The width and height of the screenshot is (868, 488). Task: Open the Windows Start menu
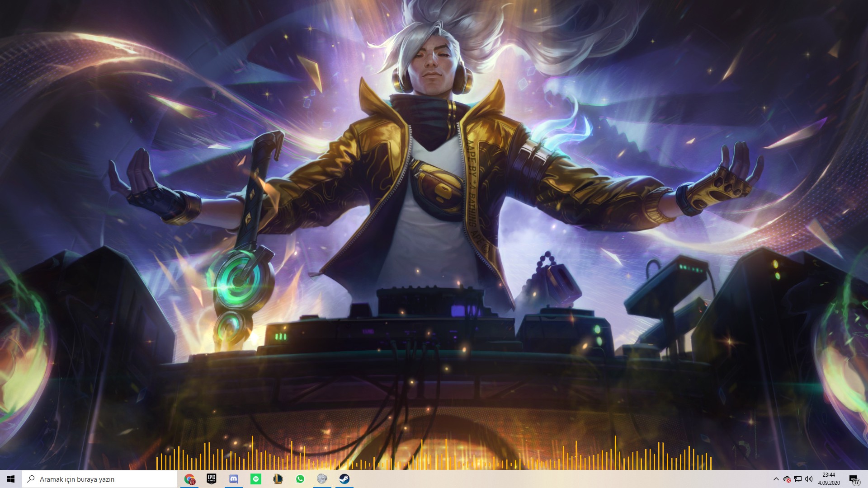(x=11, y=479)
